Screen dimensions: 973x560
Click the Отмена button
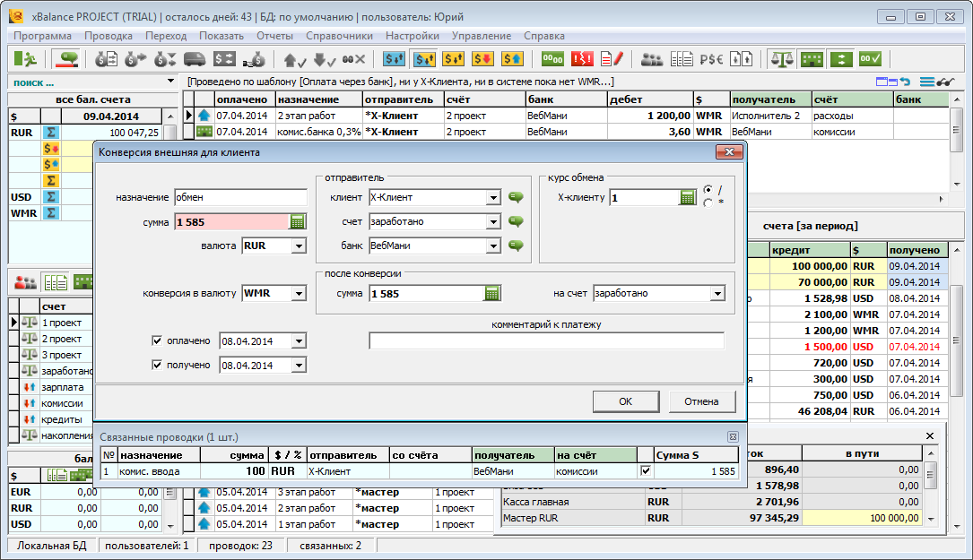pyautogui.click(x=702, y=401)
